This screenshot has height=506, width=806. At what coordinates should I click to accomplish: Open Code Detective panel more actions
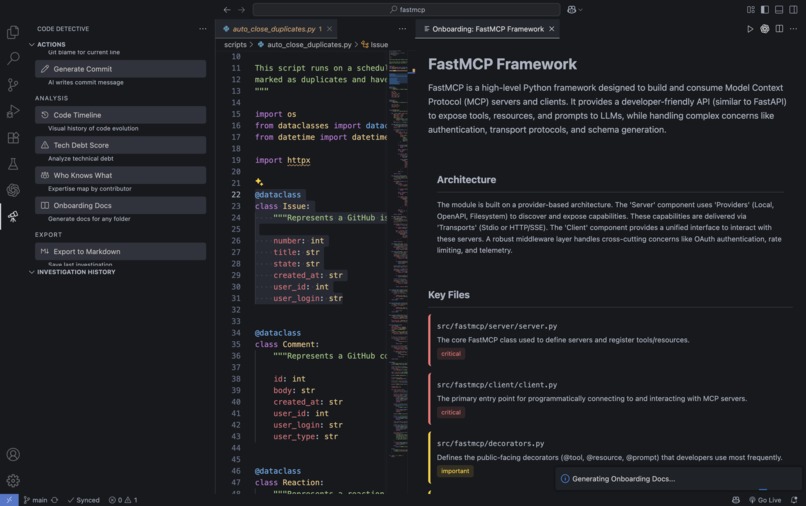point(203,29)
